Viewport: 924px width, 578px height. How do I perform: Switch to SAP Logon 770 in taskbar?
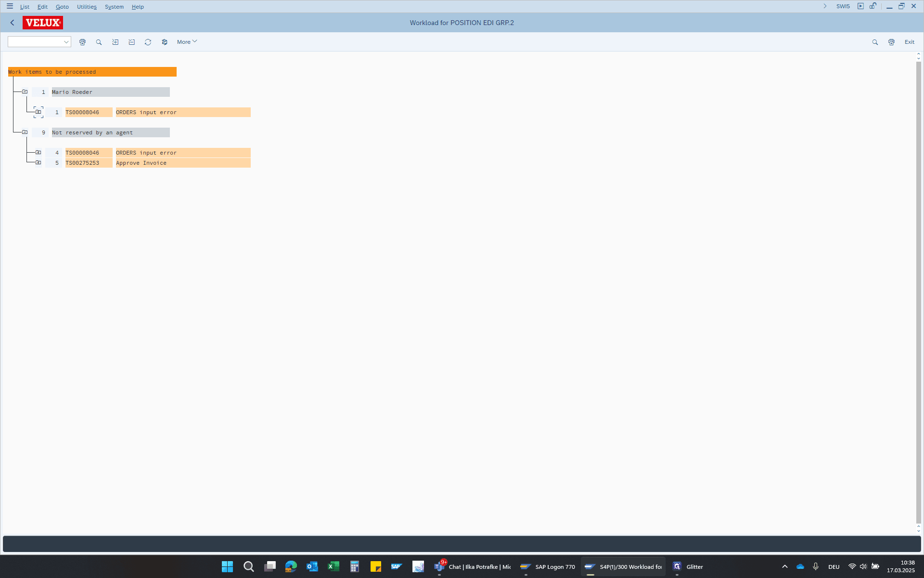coord(548,566)
